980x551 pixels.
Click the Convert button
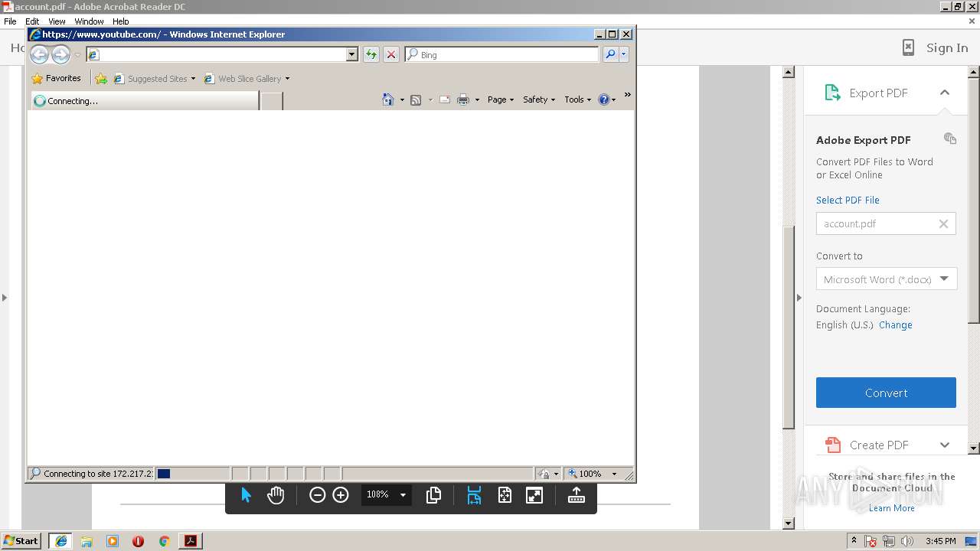click(886, 393)
